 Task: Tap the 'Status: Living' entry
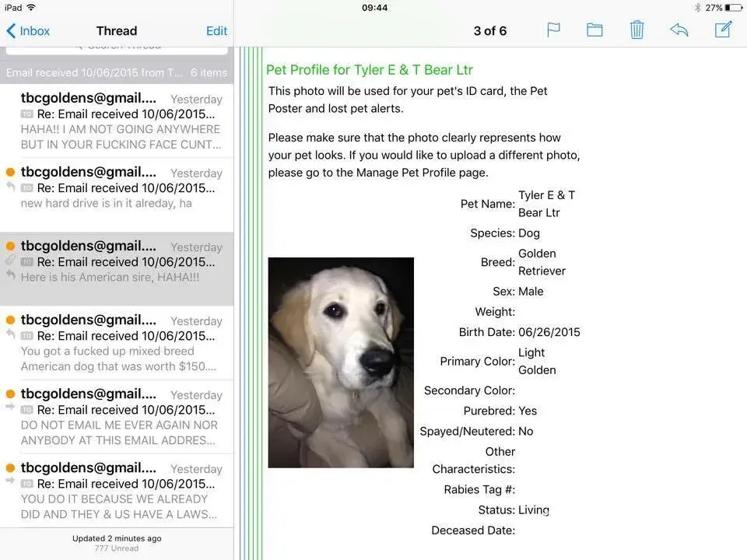(514, 510)
